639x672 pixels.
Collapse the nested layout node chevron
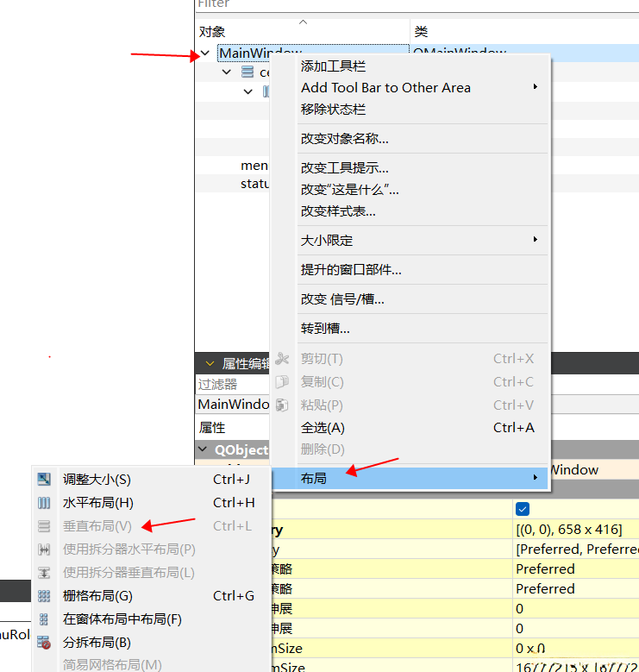248,91
